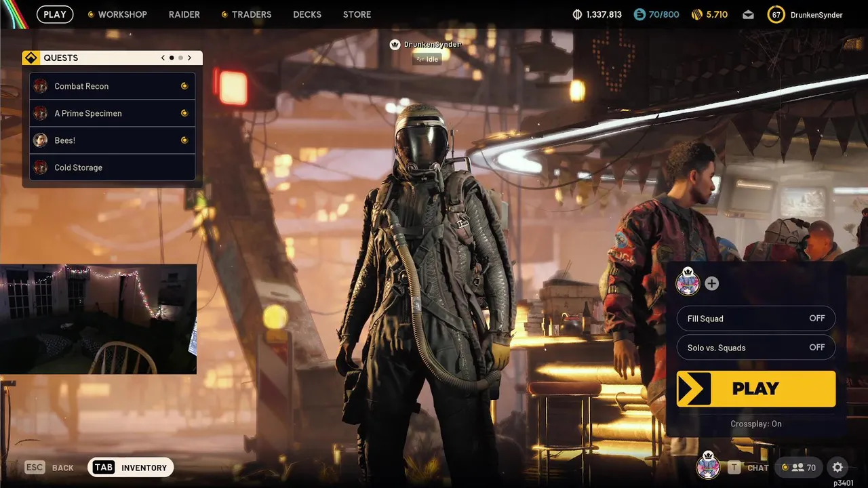Click the WORKSHOP notification dot
The height and width of the screenshot is (488, 868).
click(x=91, y=14)
